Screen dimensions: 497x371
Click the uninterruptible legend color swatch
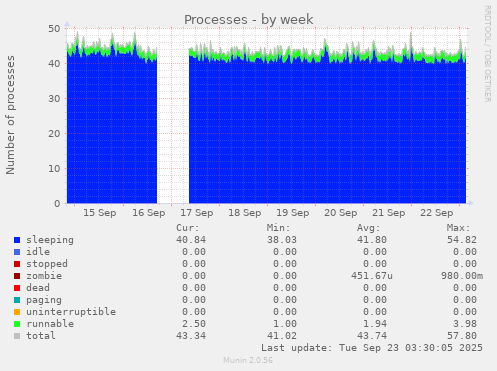coord(17,312)
